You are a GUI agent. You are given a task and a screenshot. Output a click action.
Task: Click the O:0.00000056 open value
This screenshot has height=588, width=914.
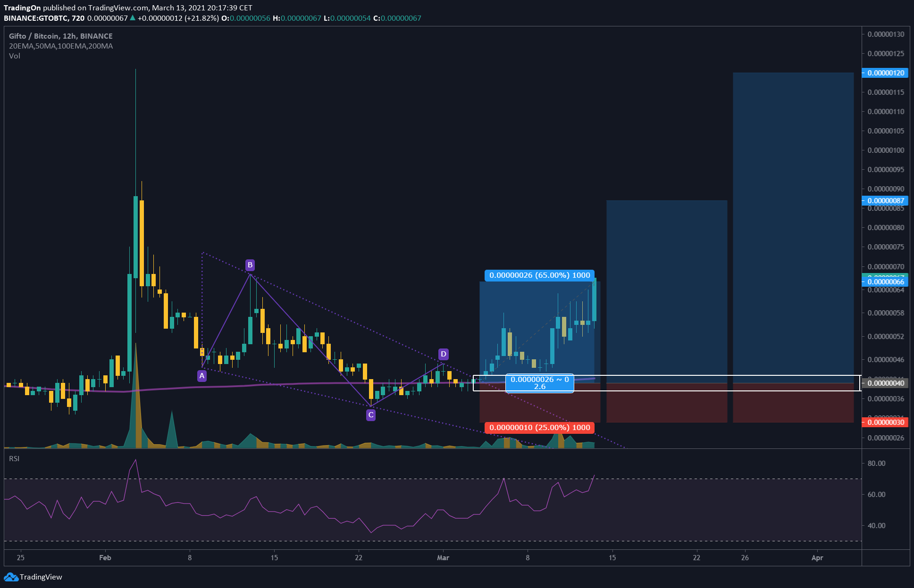pyautogui.click(x=246, y=18)
